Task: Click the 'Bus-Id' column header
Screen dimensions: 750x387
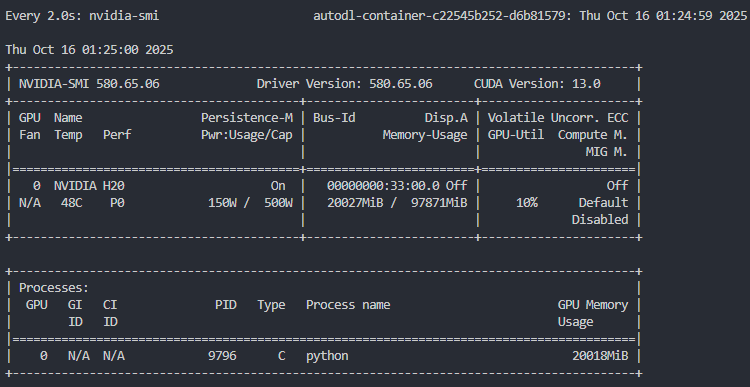Action: (334, 118)
